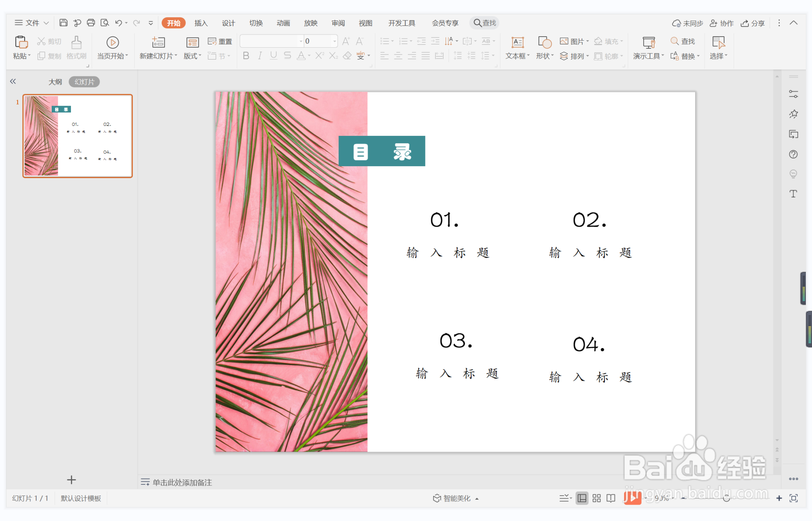Click the fit-to-window icon in status bar

pyautogui.click(x=794, y=498)
